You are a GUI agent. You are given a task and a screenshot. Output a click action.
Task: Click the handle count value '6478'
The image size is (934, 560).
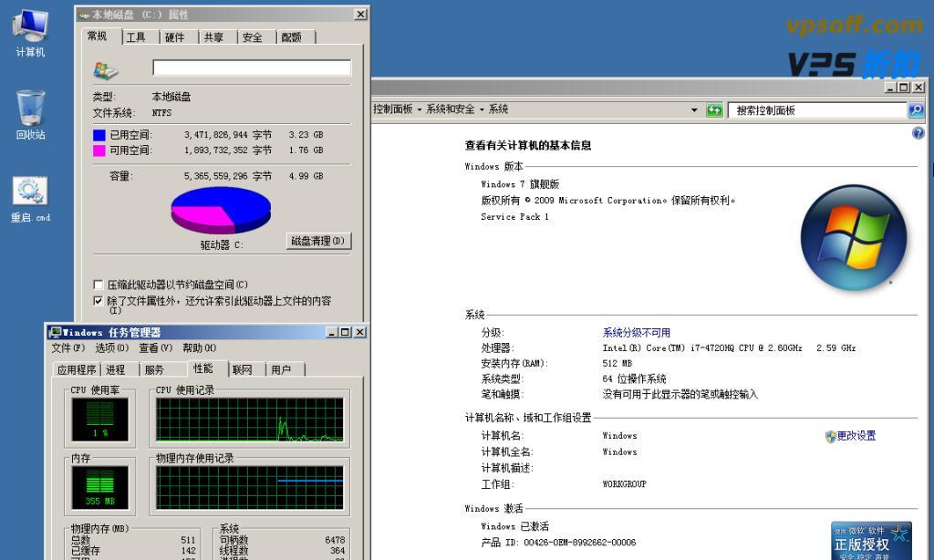(x=335, y=540)
